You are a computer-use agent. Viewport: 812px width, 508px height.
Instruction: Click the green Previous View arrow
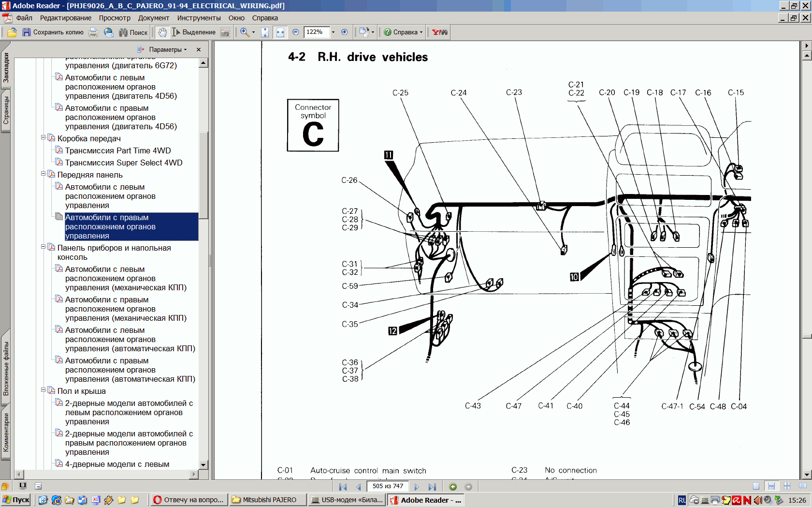pyautogui.click(x=453, y=487)
